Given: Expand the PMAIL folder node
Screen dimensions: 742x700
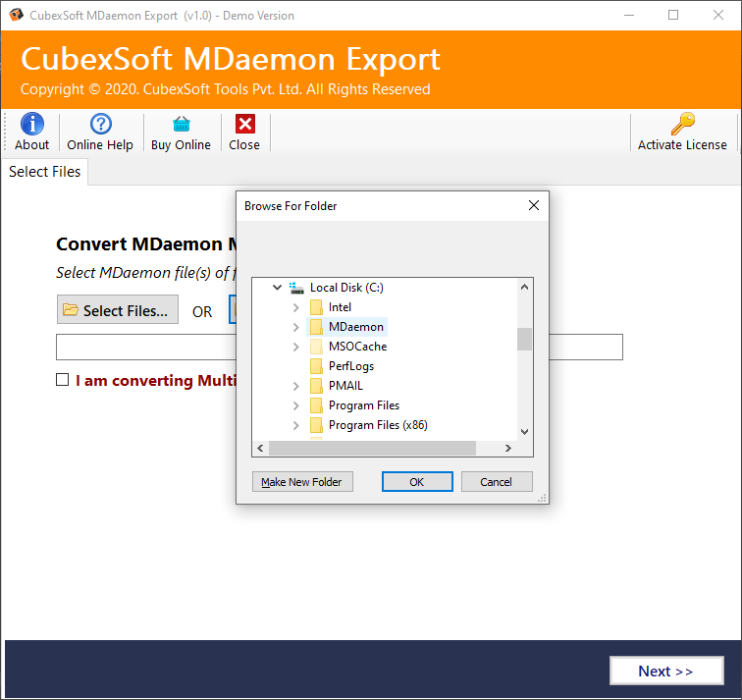Looking at the screenshot, I should click(295, 386).
